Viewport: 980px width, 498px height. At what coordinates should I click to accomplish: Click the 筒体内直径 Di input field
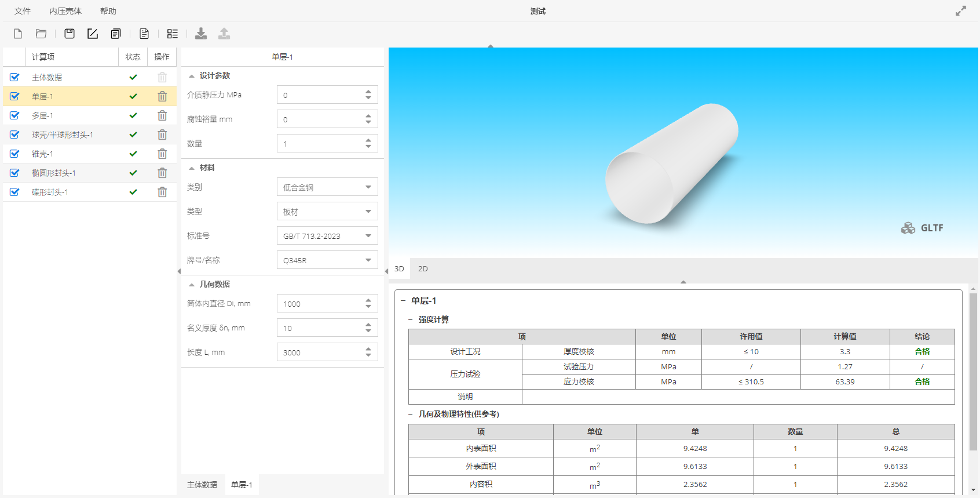[320, 304]
